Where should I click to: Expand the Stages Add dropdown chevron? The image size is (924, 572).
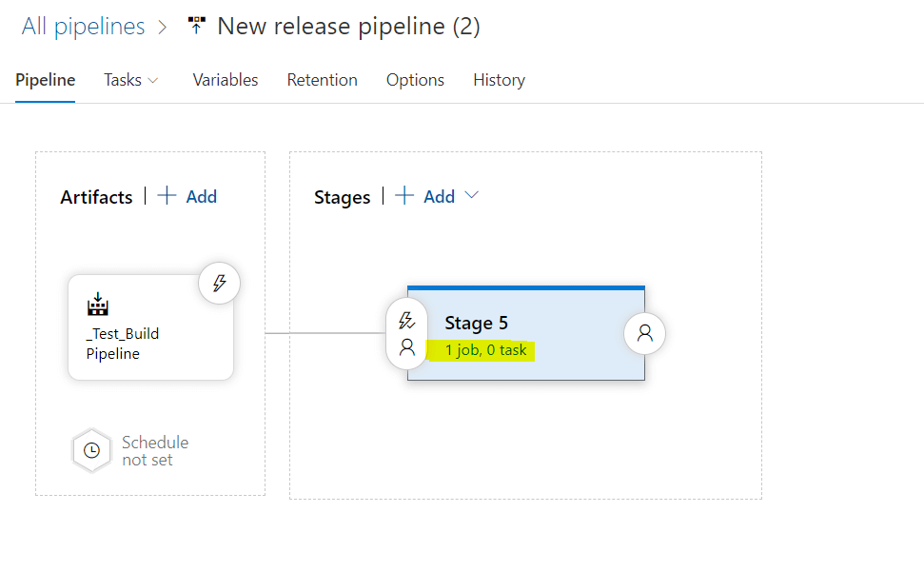[x=471, y=196]
